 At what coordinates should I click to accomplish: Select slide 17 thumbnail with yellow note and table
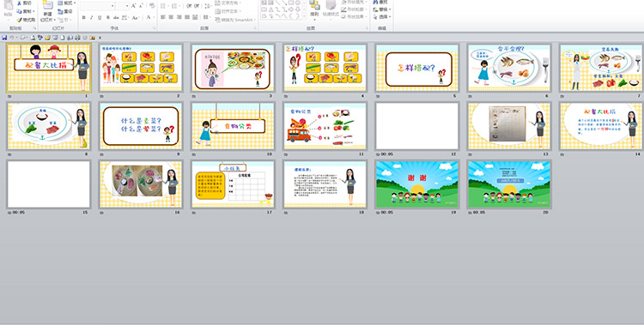coord(233,184)
